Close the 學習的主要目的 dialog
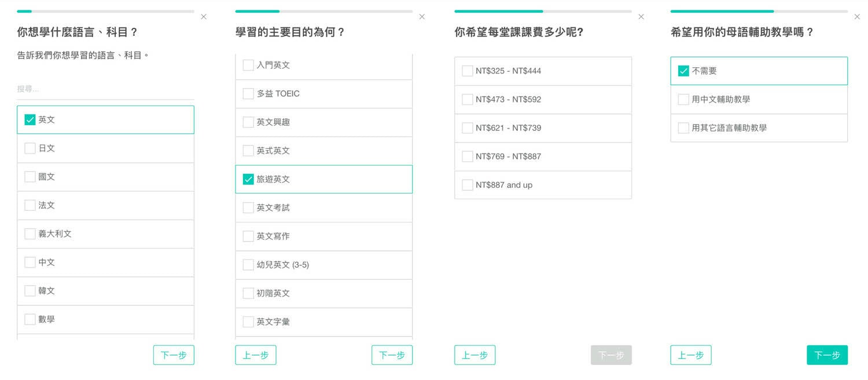868x380 pixels. [x=422, y=17]
